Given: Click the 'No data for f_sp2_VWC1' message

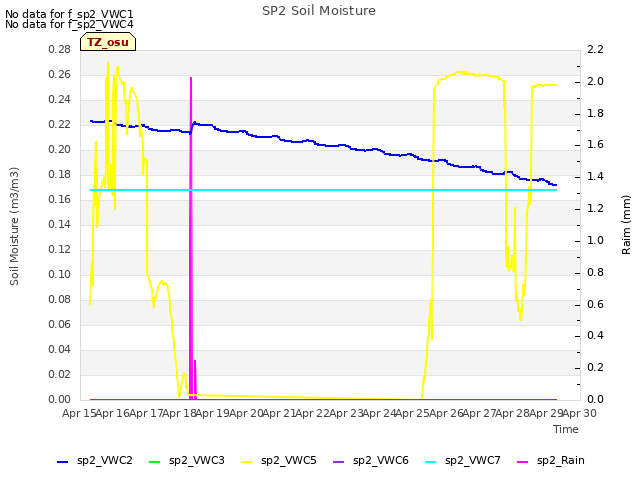Looking at the screenshot, I should (69, 14).
